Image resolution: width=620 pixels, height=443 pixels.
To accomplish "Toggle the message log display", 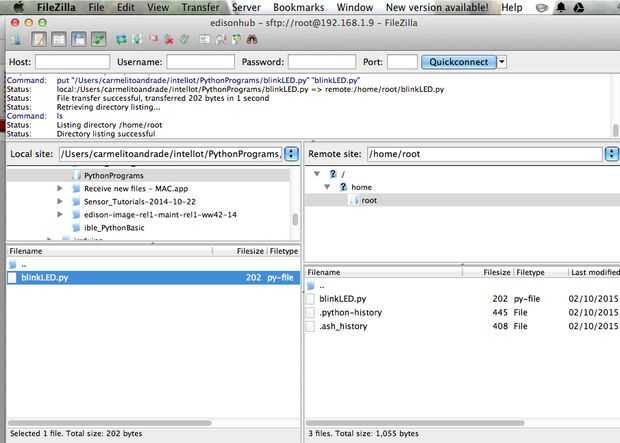I will coord(39,40).
